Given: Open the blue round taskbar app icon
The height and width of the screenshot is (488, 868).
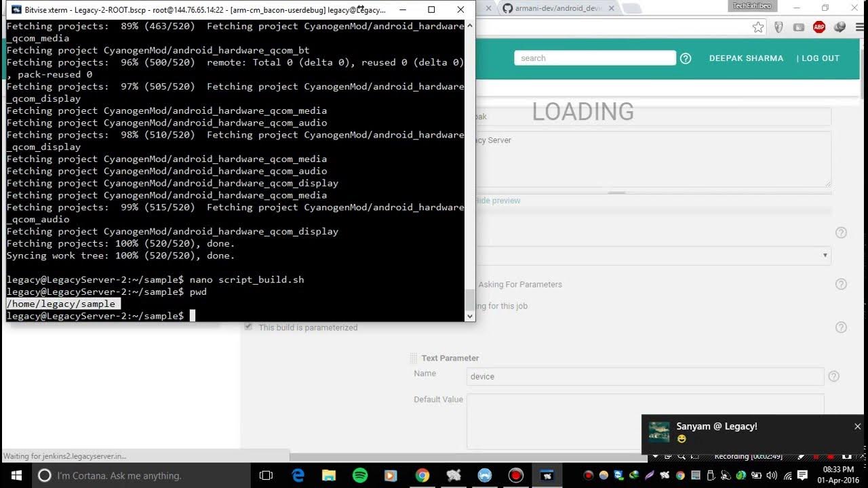Looking at the screenshot, I should pos(484,476).
